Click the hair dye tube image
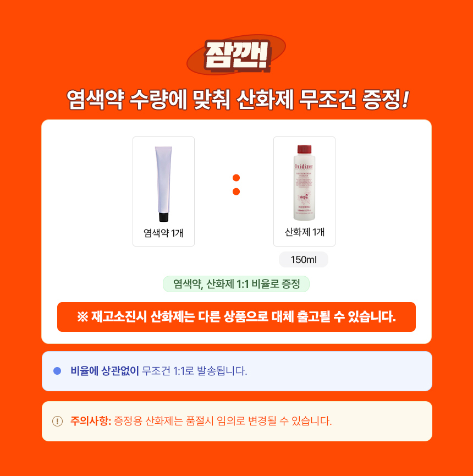Viewport: 473px width, 476px height. pos(163,184)
